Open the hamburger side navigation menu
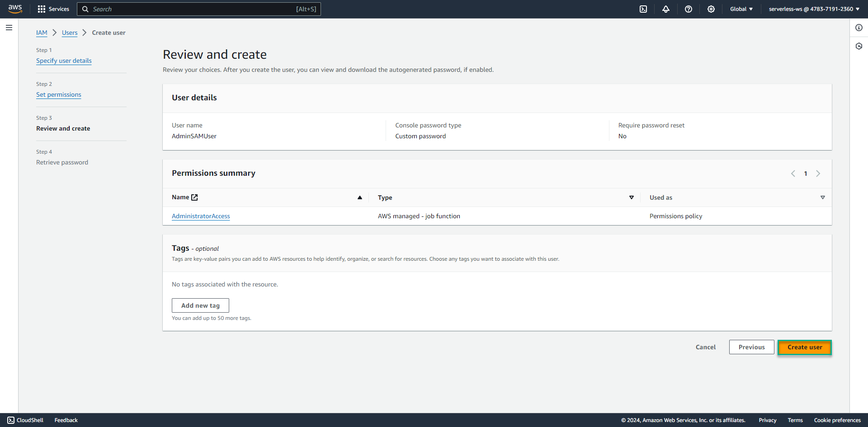Screen dimensions: 868x427 tap(9, 28)
